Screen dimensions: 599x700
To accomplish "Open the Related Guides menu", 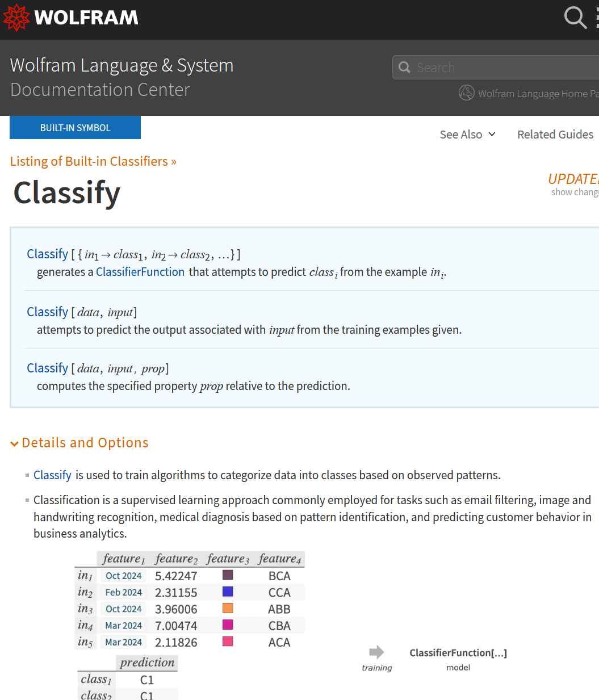I will tap(555, 135).
